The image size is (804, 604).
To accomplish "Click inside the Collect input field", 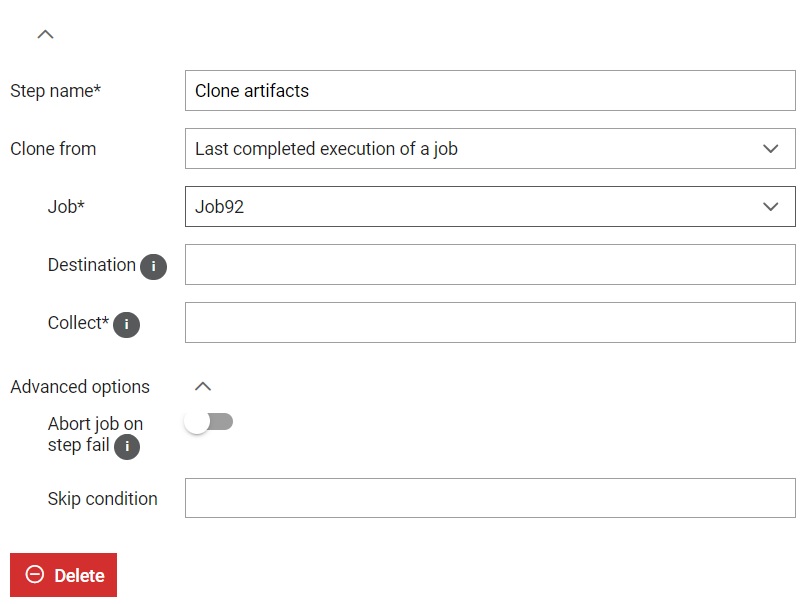I will 490,323.
